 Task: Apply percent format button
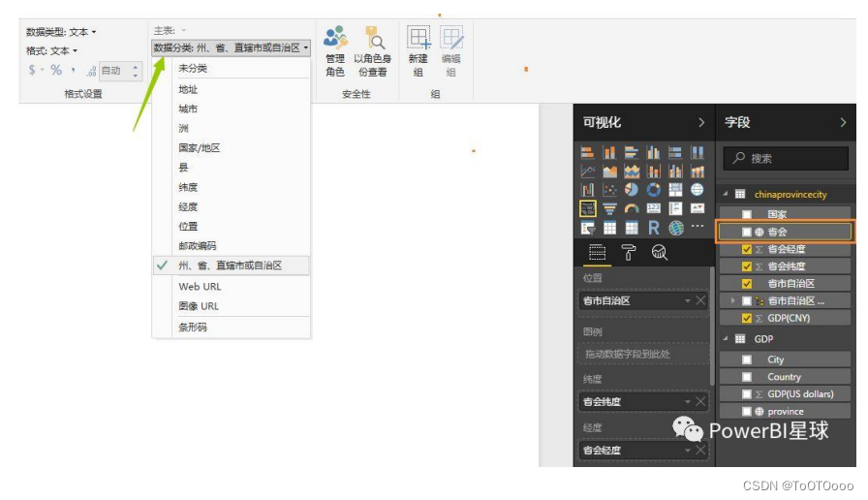pyautogui.click(x=56, y=70)
